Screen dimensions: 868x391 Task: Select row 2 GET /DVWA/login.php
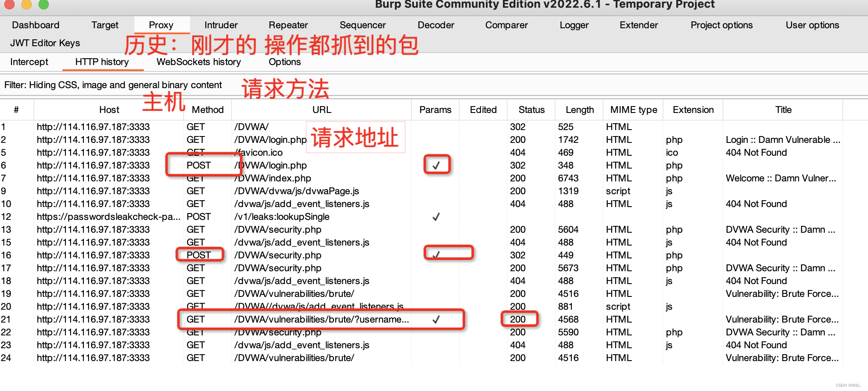(421, 140)
